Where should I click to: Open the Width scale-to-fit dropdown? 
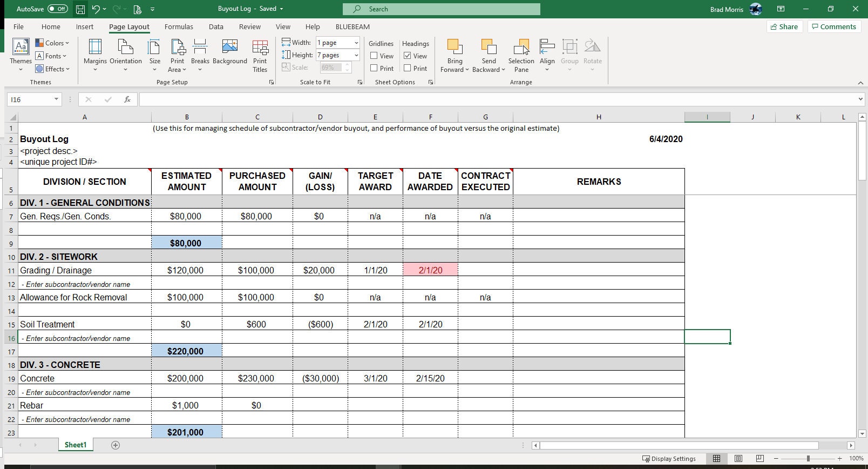356,43
